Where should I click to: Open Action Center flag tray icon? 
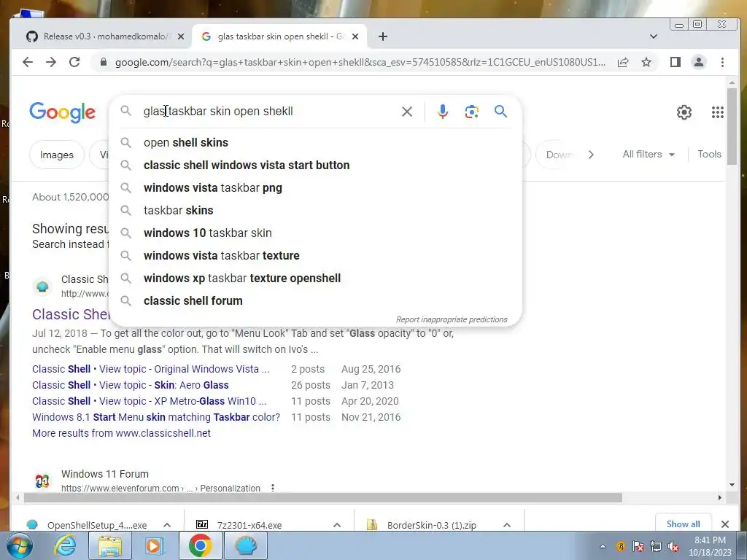638,546
